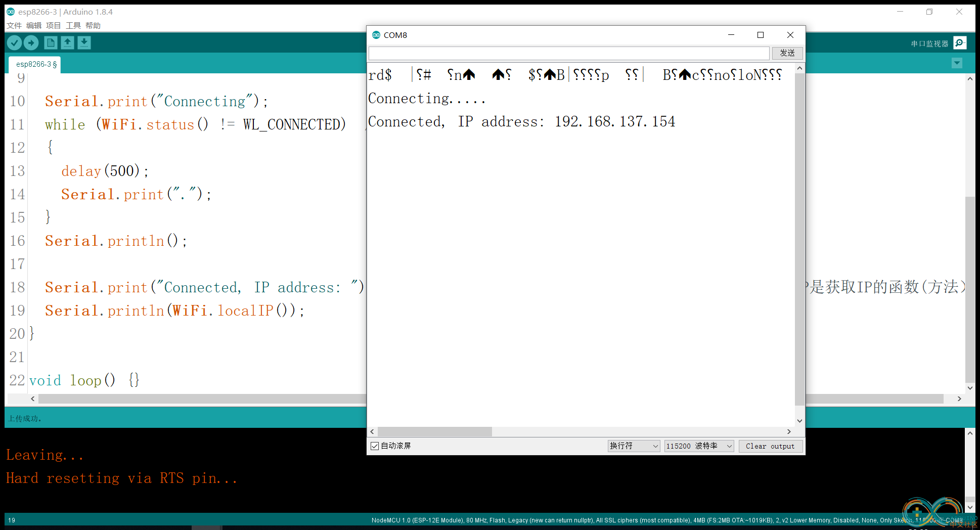Click the COM8 window title icon
This screenshot has width=980, height=530.
click(376, 35)
